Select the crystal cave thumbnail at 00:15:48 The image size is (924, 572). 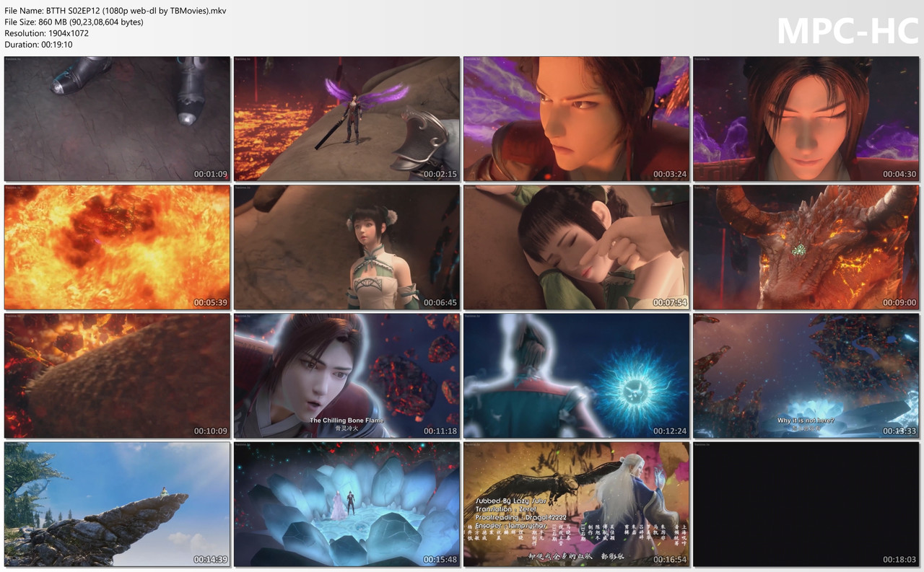point(346,504)
